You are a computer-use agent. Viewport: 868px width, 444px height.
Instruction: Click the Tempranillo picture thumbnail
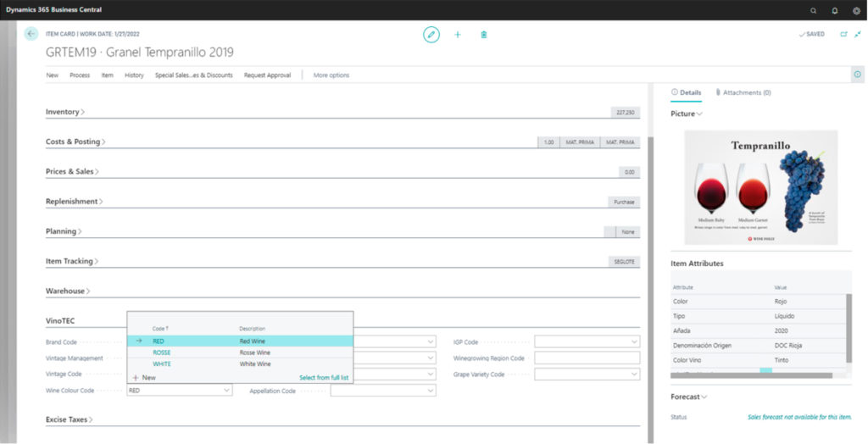pos(761,187)
